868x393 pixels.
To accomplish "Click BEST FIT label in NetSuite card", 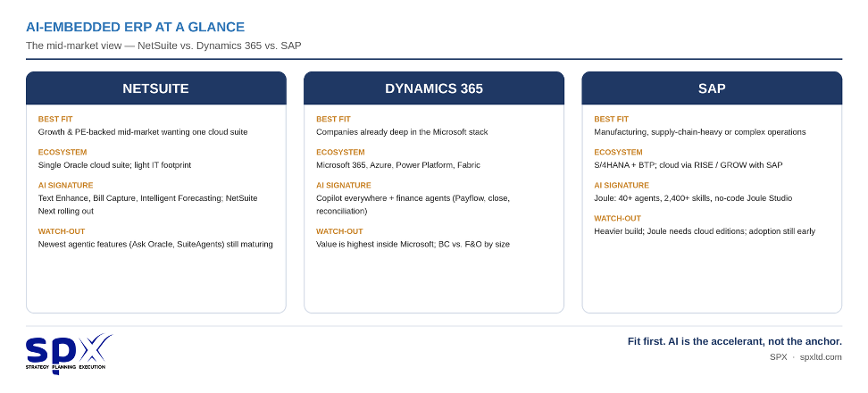I will [55, 119].
